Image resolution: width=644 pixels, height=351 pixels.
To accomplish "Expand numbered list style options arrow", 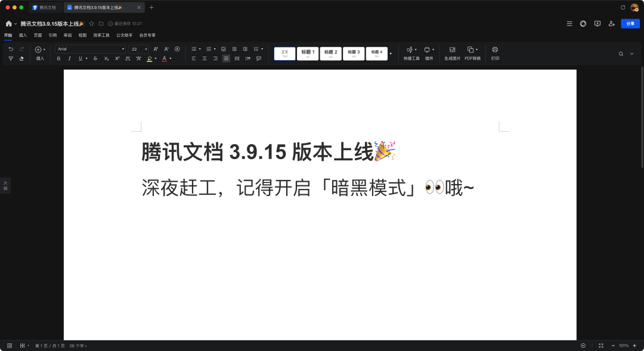I will click(215, 49).
